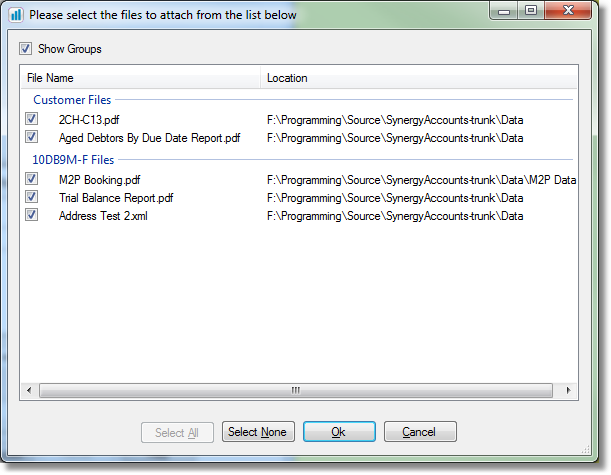This screenshot has height=475, width=611.
Task: Deselect the M2P Booking.pdf checkbox
Action: (32, 180)
